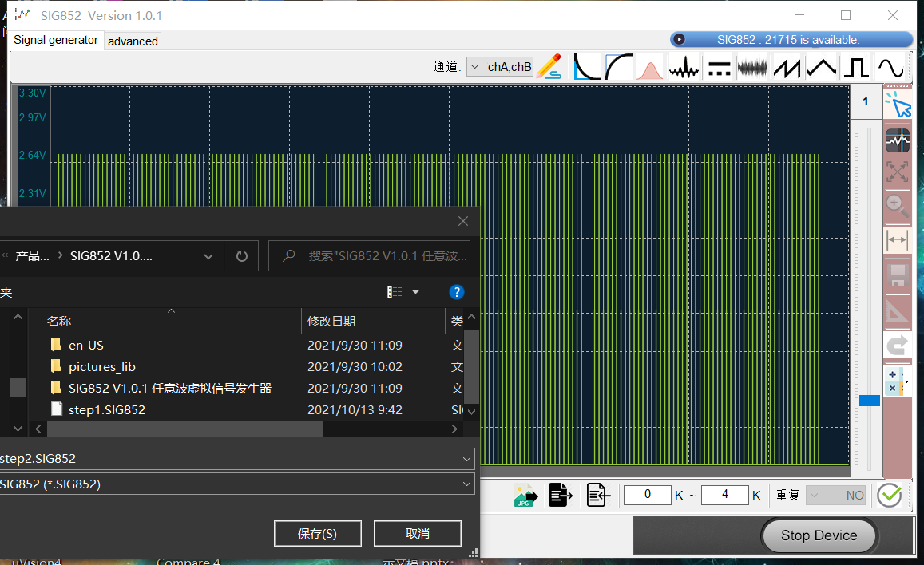Image resolution: width=924 pixels, height=565 pixels.
Task: Choose the square wave waveform icon
Action: click(855, 67)
